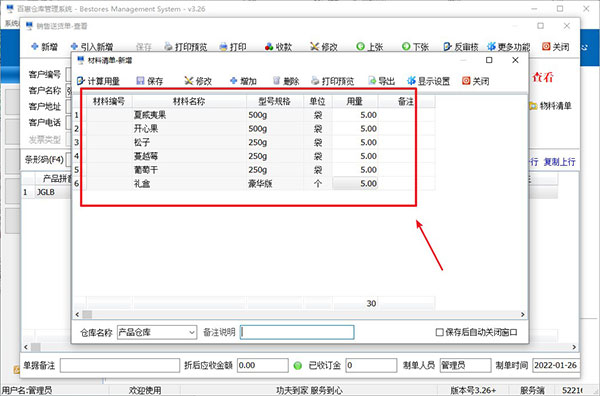Click the 豪华版 specification cell
The width and height of the screenshot is (600, 396).
[275, 184]
